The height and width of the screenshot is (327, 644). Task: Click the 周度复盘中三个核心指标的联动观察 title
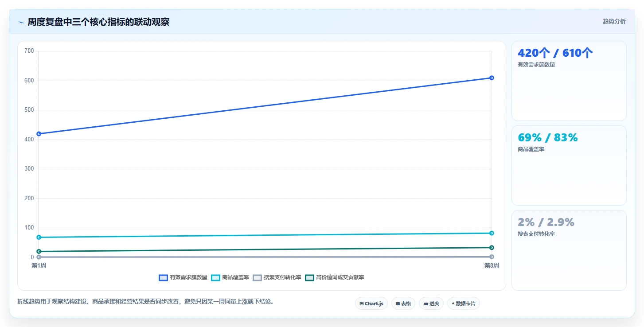point(98,22)
